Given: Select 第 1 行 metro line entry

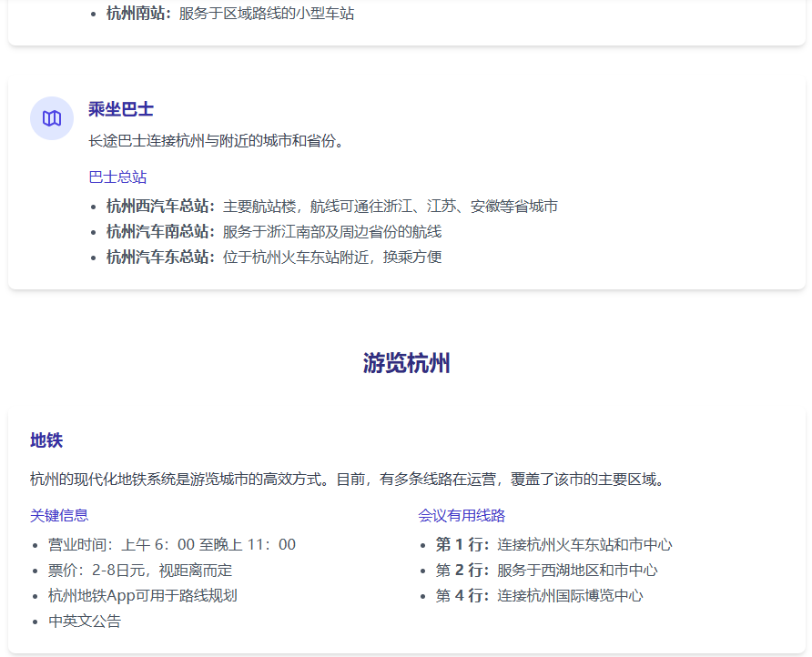Looking at the screenshot, I should click(553, 545).
